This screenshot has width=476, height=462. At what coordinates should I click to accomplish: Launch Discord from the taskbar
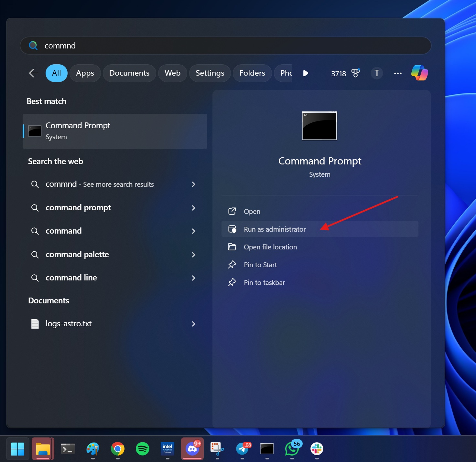tap(192, 449)
